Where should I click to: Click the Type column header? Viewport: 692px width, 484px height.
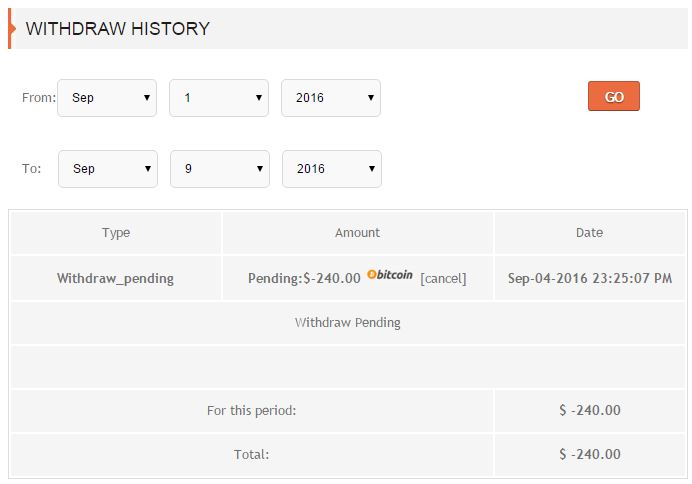click(116, 233)
